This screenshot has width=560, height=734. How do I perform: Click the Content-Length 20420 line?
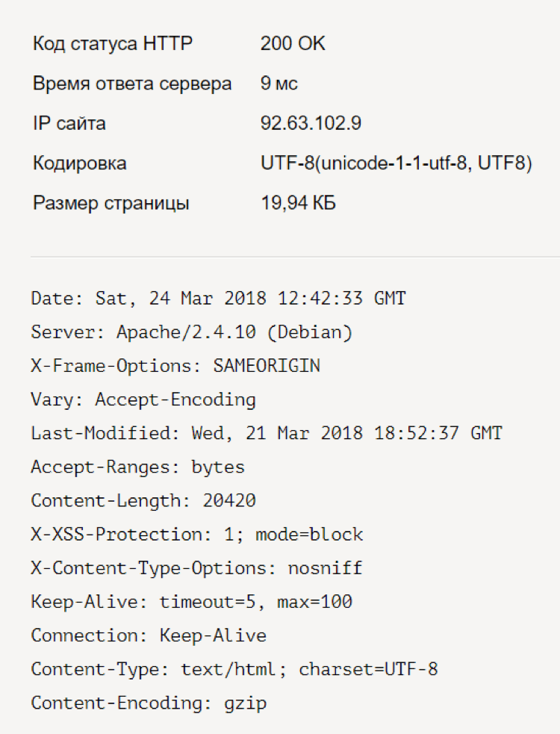coord(143,501)
